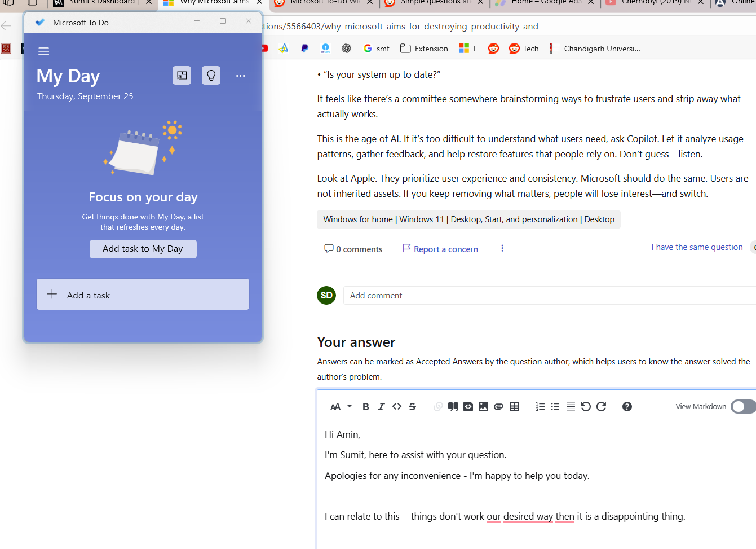Open editor help question mark
756x549 pixels.
coord(627,407)
